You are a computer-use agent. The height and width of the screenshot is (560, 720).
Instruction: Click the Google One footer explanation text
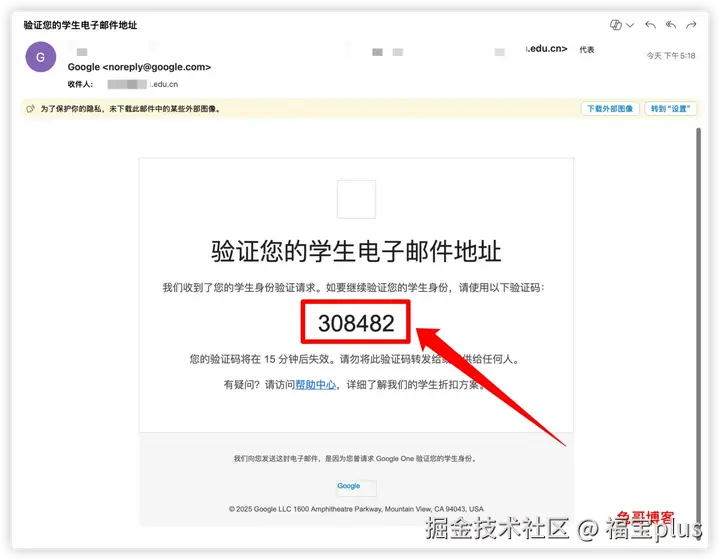click(x=356, y=459)
